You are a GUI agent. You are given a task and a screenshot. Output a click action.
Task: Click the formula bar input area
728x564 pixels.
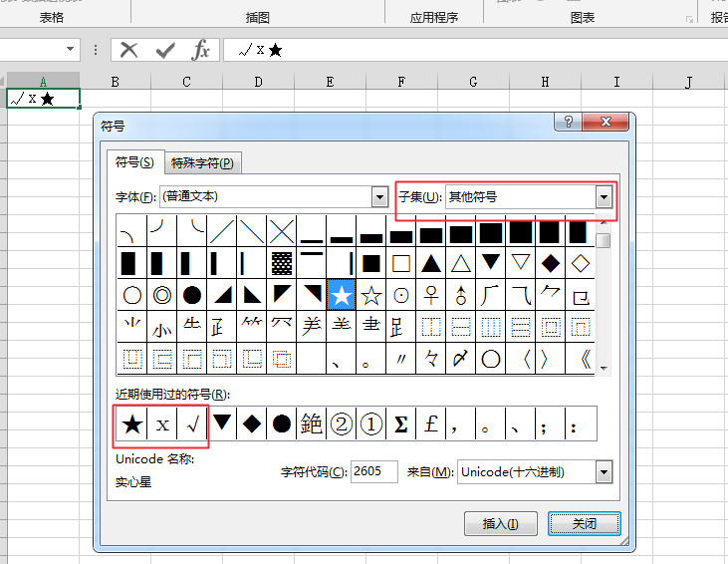475,50
